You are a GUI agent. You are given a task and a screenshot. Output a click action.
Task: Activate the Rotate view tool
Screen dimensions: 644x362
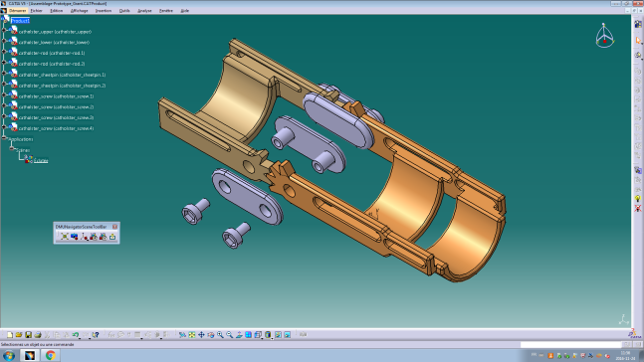tap(211, 335)
